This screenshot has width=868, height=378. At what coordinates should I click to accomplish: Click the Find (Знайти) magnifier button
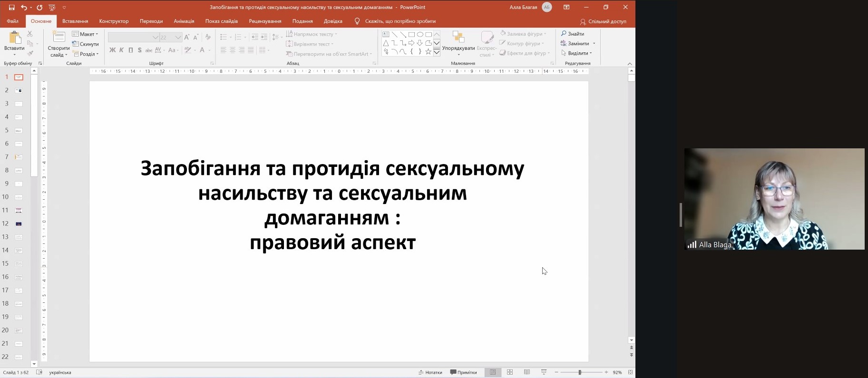[572, 34]
